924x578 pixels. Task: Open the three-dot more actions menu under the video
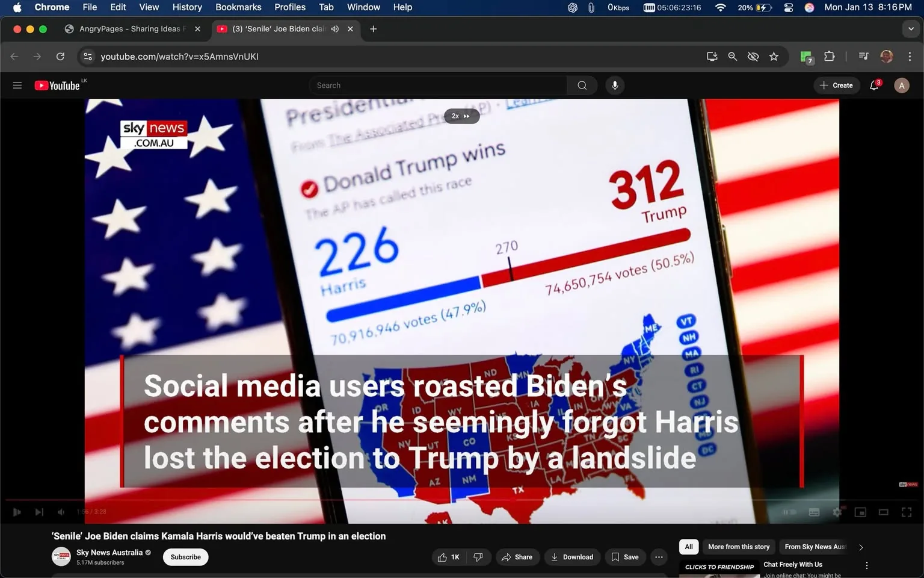(658, 557)
